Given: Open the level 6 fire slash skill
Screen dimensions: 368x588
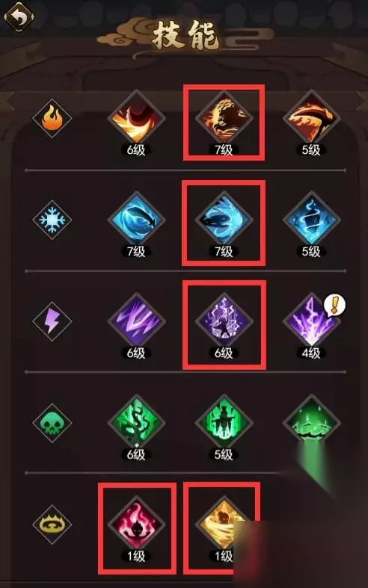Looking at the screenshot, I should [136, 119].
